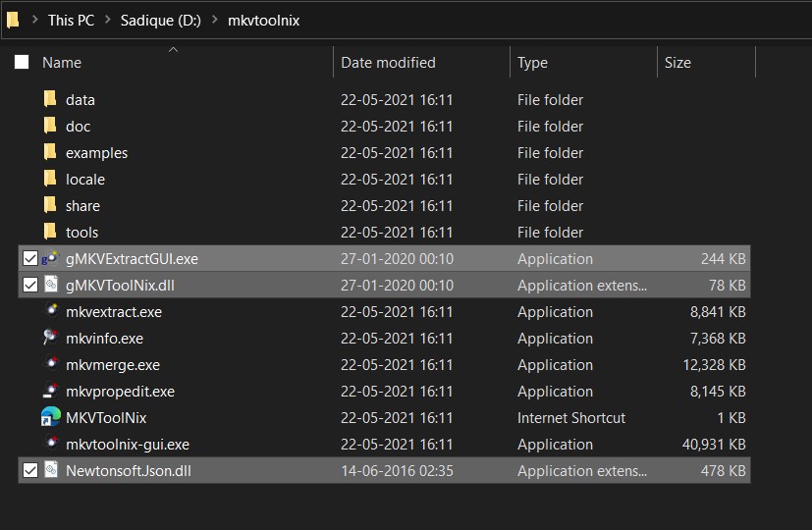This screenshot has width=812, height=530.
Task: Click mkvtoolnix in the breadcrumb path
Action: [263, 21]
